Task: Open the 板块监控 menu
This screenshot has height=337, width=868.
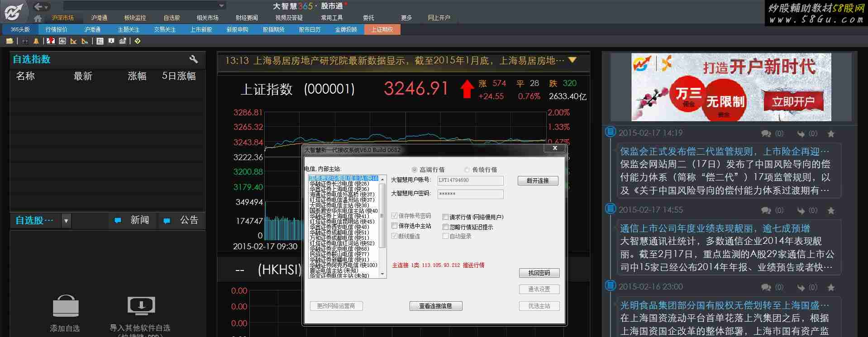Action: [135, 18]
